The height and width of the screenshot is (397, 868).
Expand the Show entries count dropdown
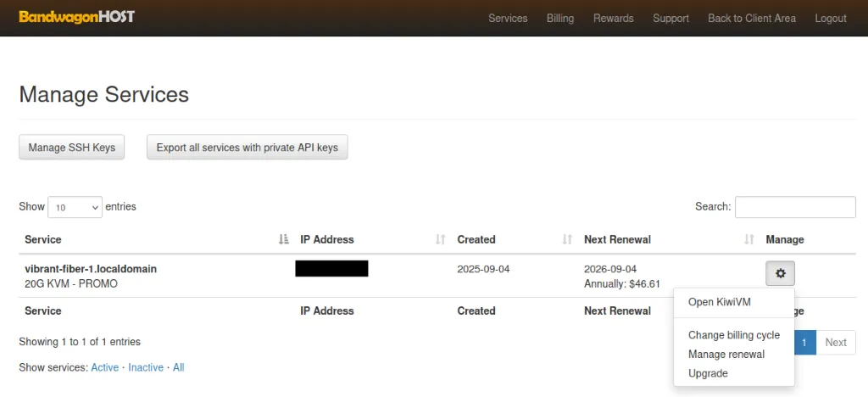(75, 207)
